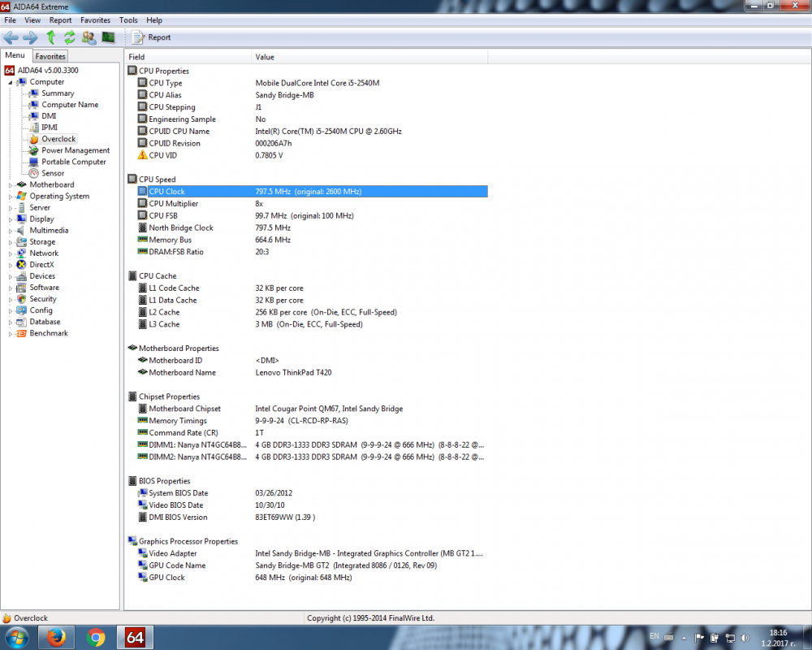Viewport: 812px width, 650px height.
Task: Click the Forward arrow toolbar icon
Action: 31,37
